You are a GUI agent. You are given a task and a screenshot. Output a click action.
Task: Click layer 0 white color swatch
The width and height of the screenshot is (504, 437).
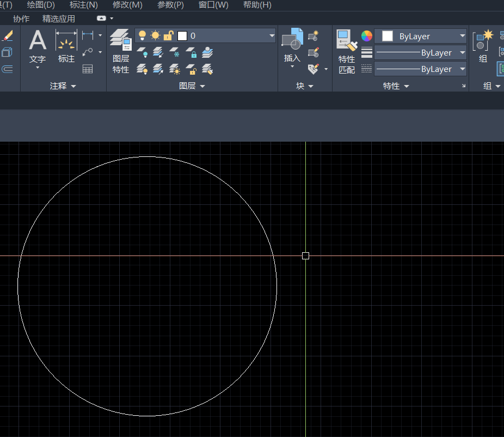182,36
